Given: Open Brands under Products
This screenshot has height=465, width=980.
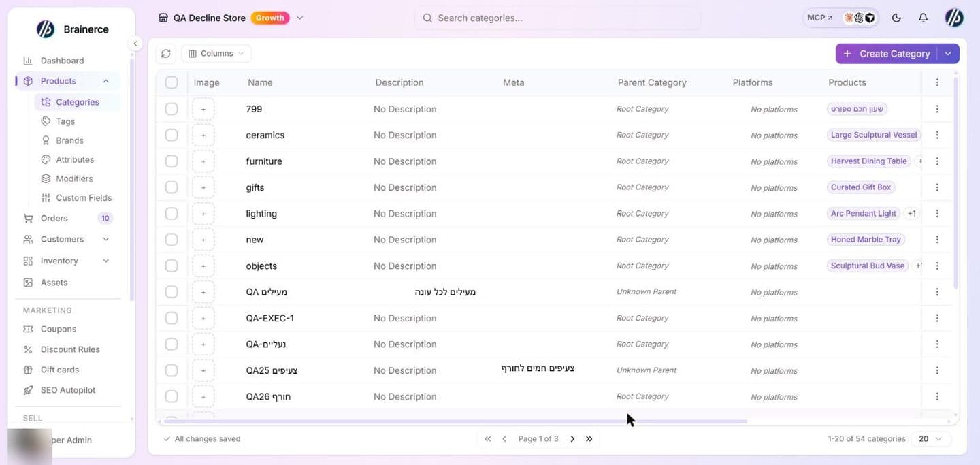Looking at the screenshot, I should (x=69, y=140).
